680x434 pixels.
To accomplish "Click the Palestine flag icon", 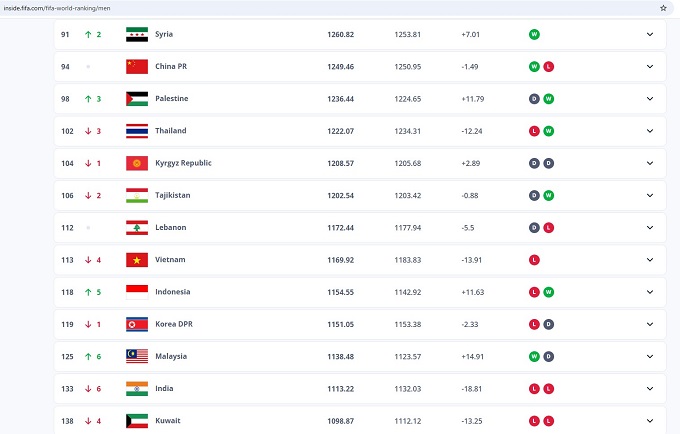I will tap(137, 99).
